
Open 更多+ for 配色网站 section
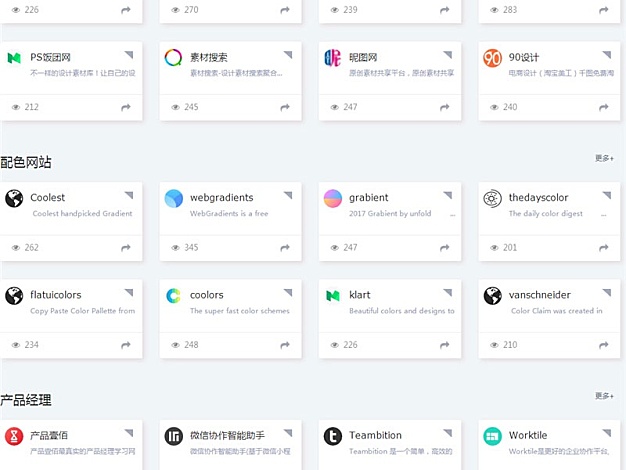pos(604,158)
